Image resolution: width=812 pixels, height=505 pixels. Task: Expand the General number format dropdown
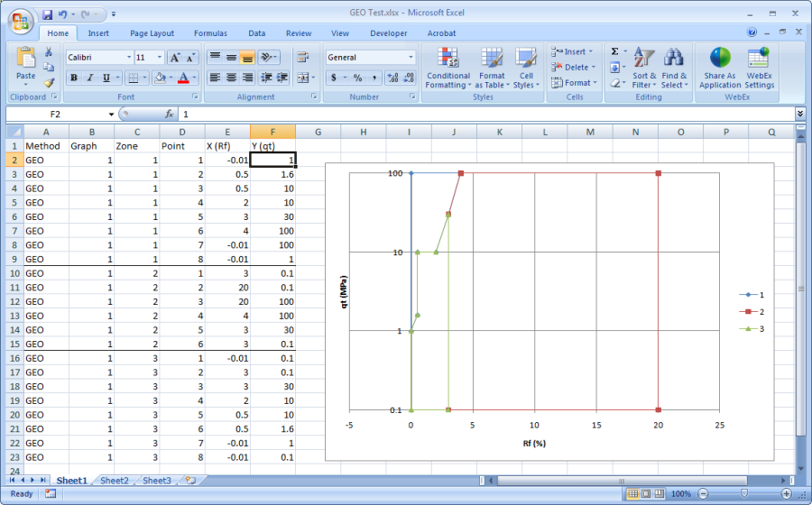411,57
